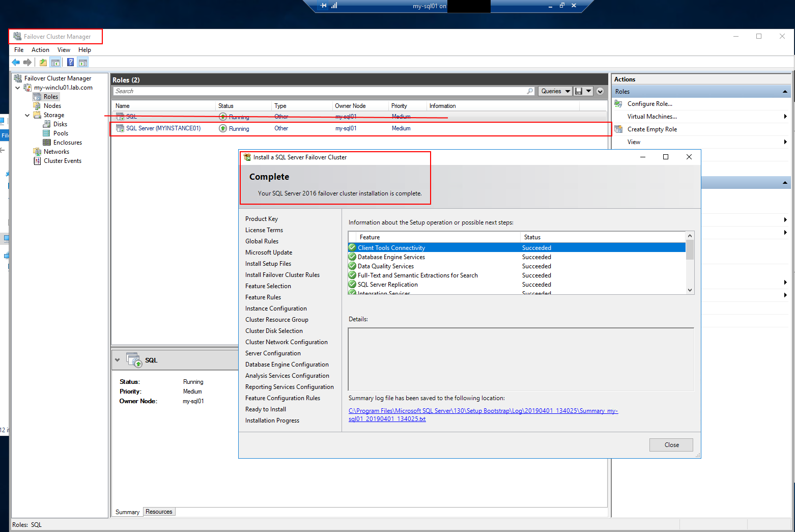795x532 pixels.
Task: Click the Roles icon in the tree
Action: pos(37,97)
